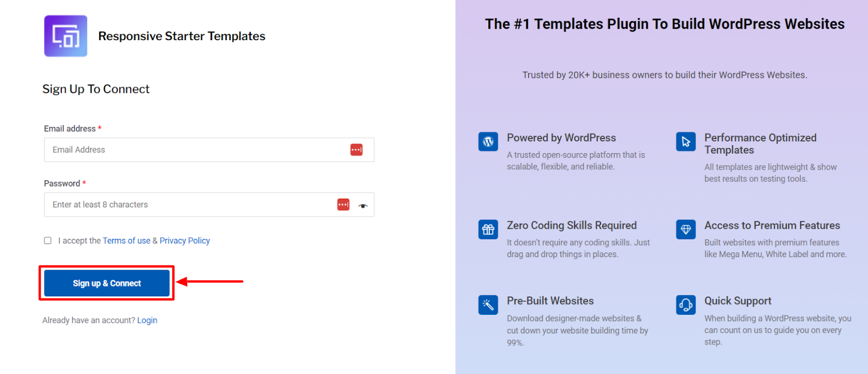Image resolution: width=868 pixels, height=374 pixels.
Task: Click the magic wand icon beside Pre-Built Websites
Action: tap(488, 305)
